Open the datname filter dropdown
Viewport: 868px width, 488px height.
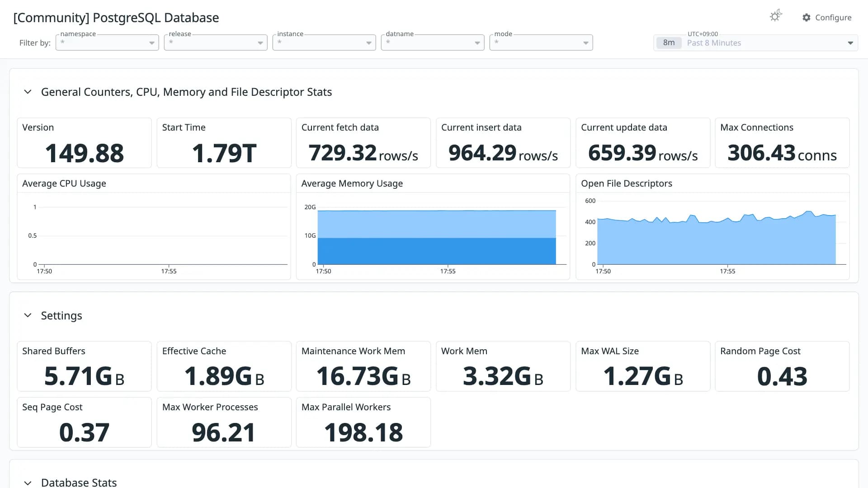pos(433,42)
